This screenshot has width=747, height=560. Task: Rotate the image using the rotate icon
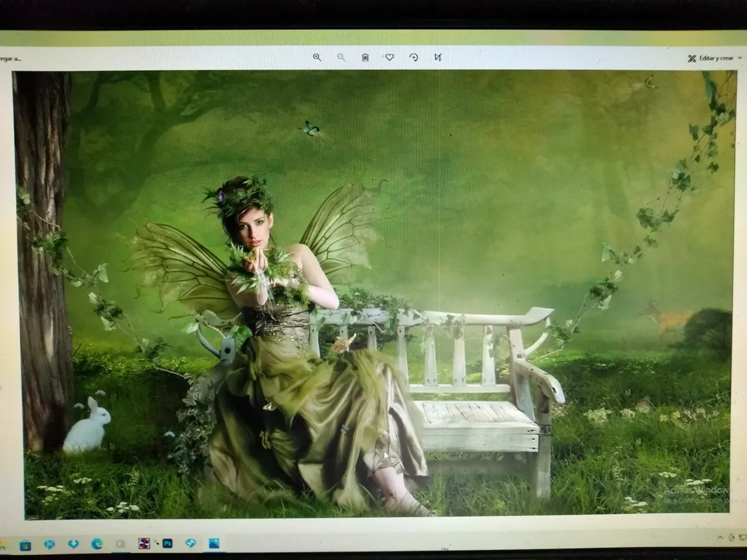[x=414, y=57]
